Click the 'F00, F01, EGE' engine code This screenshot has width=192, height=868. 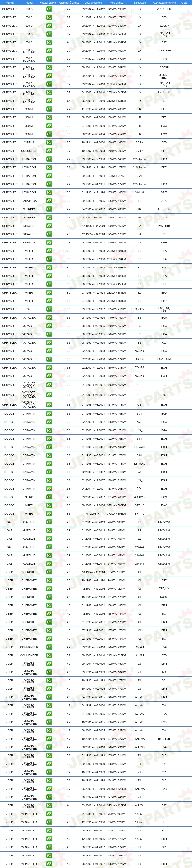164,309
